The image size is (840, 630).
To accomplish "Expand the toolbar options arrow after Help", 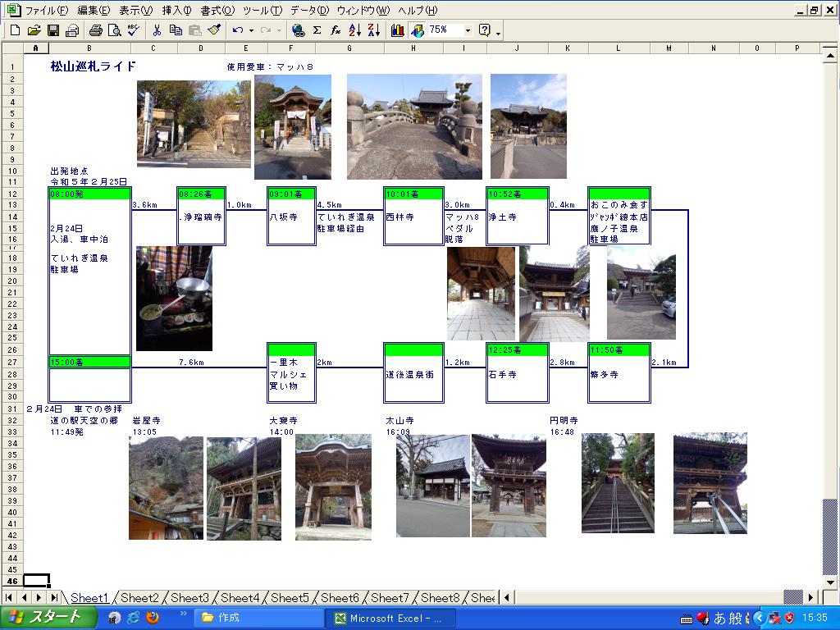I will click(x=499, y=33).
